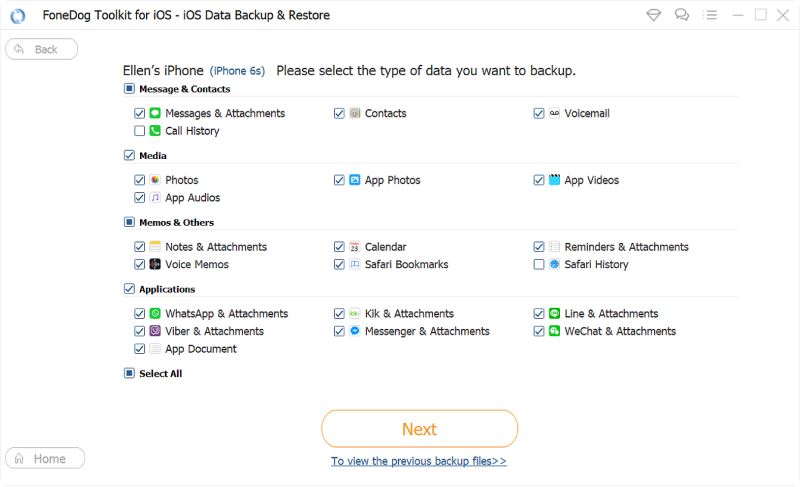Enable the Safari History checkbox
Image resolution: width=800 pixels, height=487 pixels.
tap(539, 264)
